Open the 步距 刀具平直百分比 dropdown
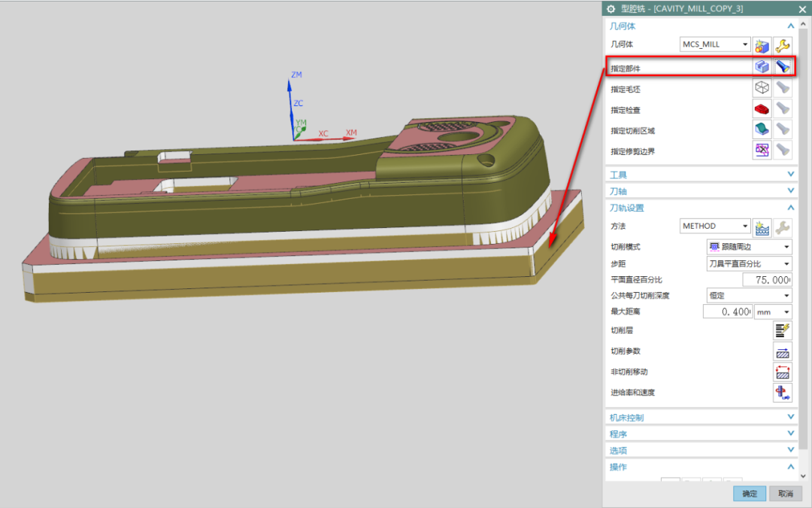Viewport: 812px width, 508px height. [x=750, y=263]
